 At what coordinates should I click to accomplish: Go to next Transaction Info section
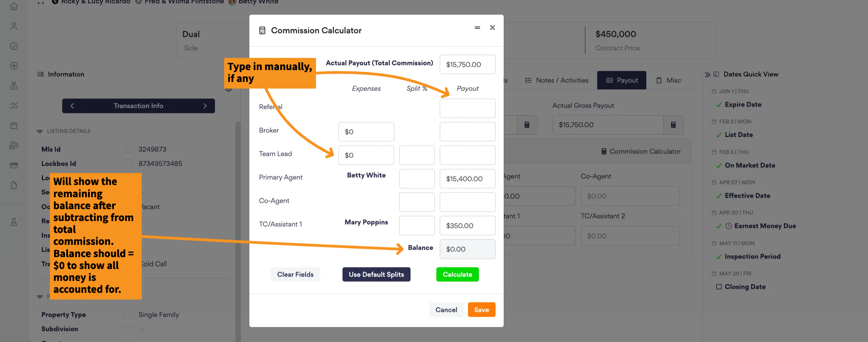[205, 106]
